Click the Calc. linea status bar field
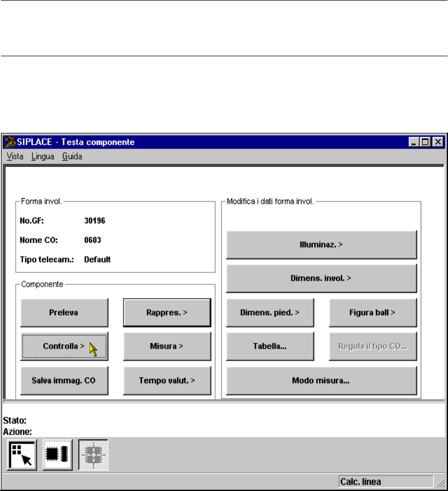The width and height of the screenshot is (448, 491). (x=386, y=482)
